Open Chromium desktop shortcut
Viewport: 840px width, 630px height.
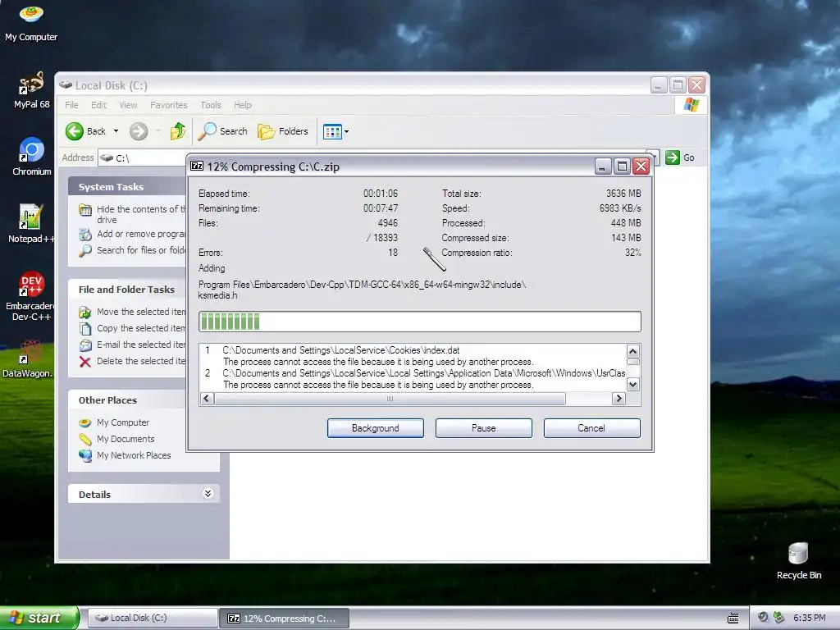[x=31, y=157]
